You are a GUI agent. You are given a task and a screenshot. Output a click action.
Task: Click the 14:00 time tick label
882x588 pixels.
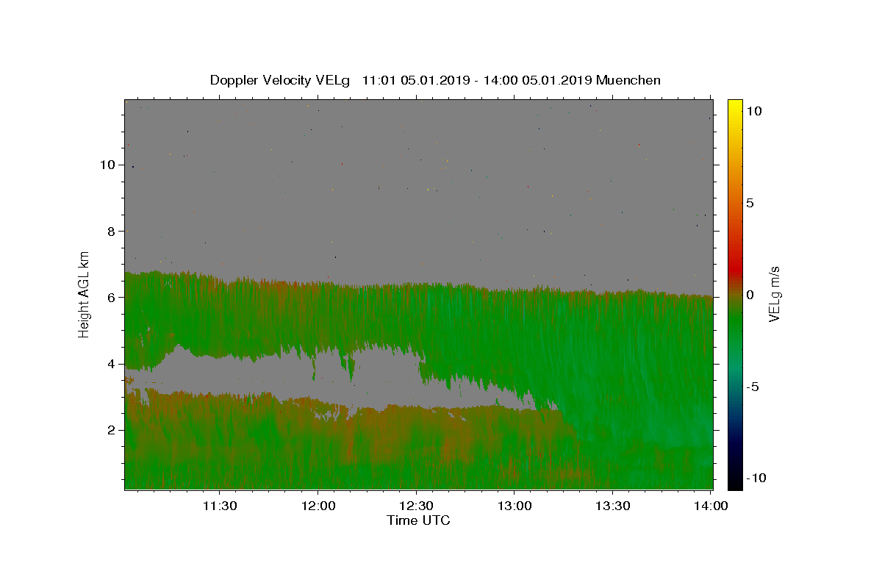point(710,506)
